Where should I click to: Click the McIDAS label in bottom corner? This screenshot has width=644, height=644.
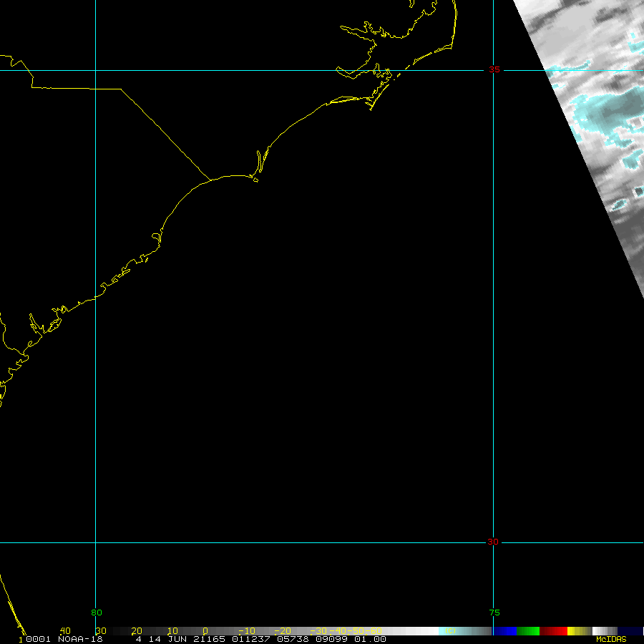coord(610,639)
